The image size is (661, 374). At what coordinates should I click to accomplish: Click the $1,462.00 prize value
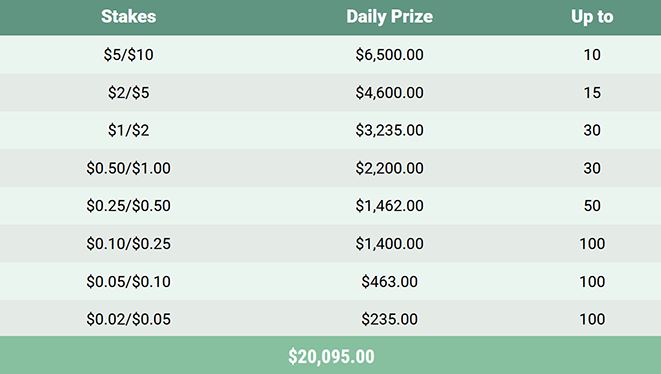390,205
